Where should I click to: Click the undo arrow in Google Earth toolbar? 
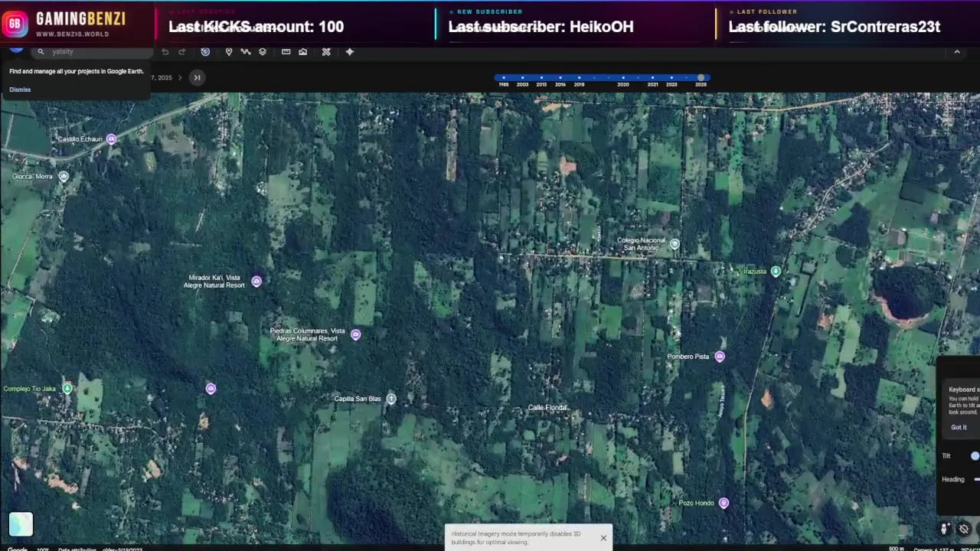coord(165,52)
